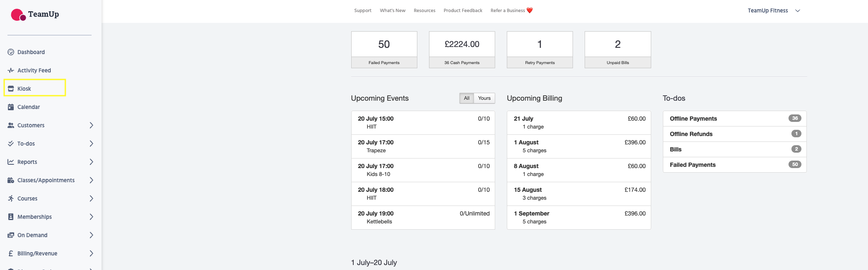
Task: Expand the Classes/Appointments submenu chevron
Action: tap(92, 180)
